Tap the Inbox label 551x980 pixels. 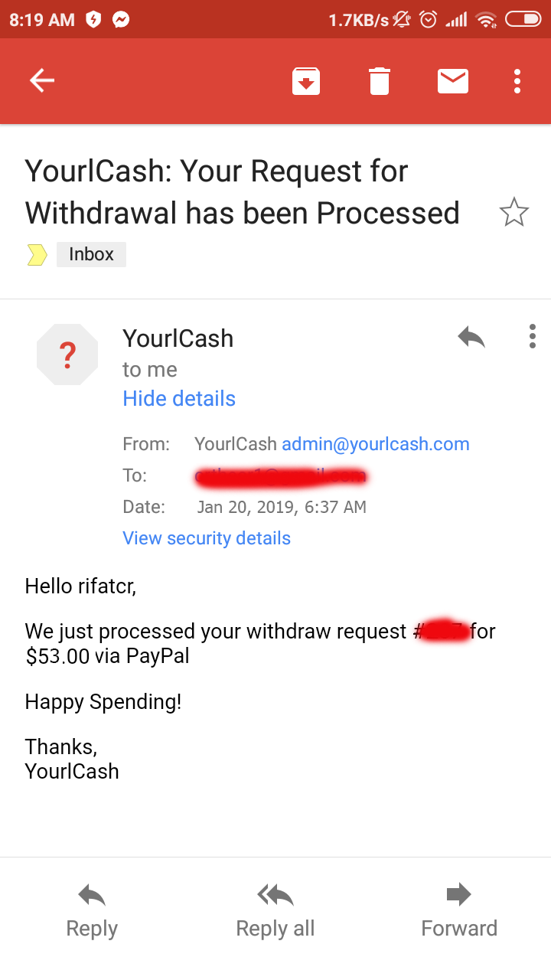[x=91, y=254]
